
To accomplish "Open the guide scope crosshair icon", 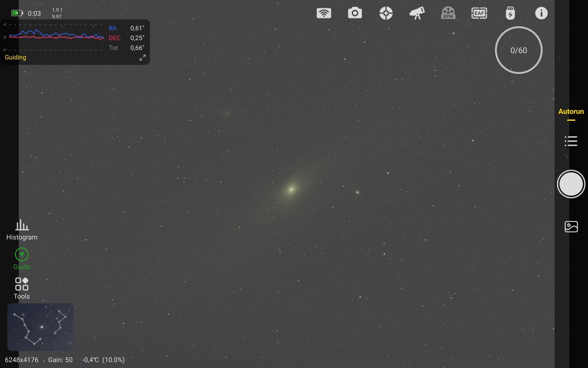I will point(386,13).
